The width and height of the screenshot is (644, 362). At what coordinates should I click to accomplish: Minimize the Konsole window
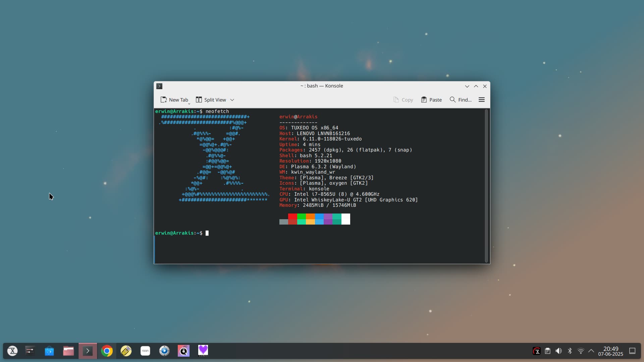coord(467,86)
